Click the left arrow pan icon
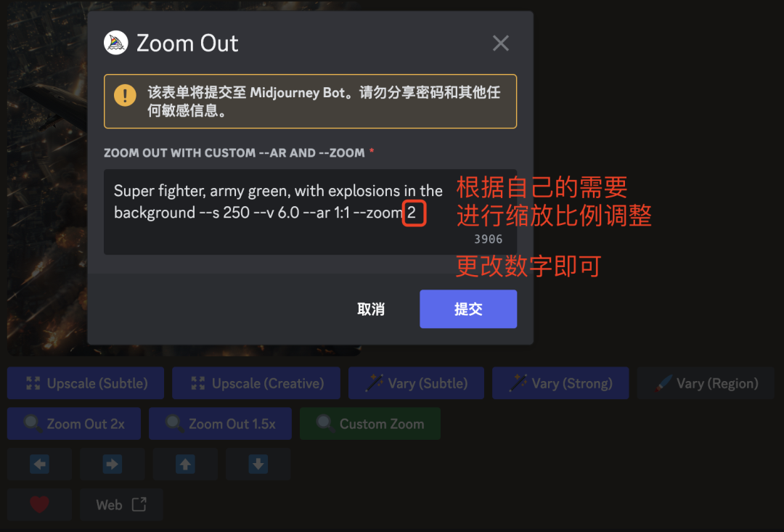The image size is (784, 532). pos(39,464)
